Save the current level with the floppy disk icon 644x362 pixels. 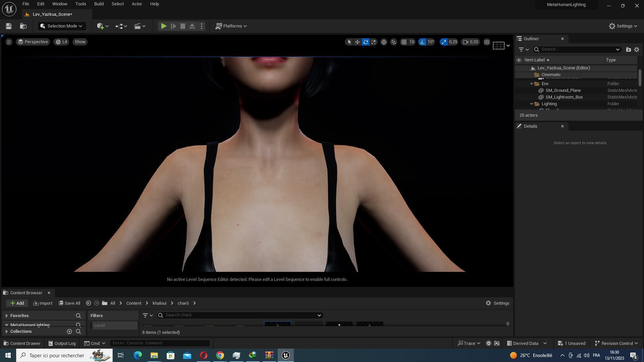click(x=9, y=26)
